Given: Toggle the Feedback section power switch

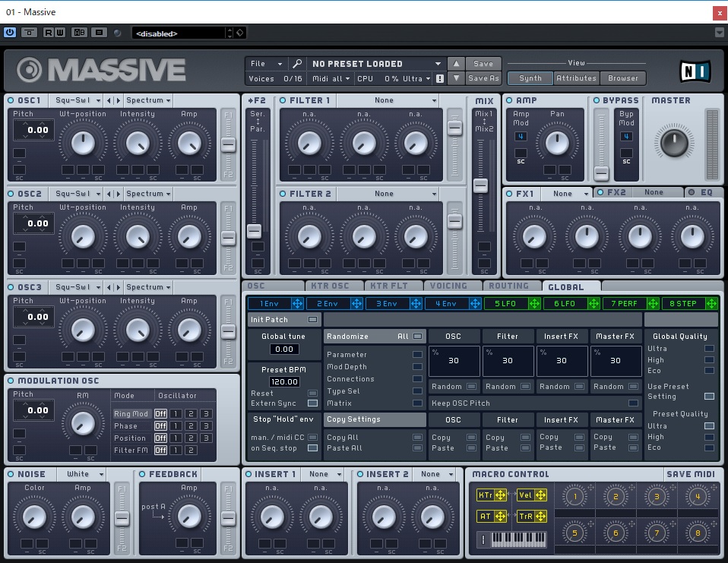Looking at the screenshot, I should point(142,474).
